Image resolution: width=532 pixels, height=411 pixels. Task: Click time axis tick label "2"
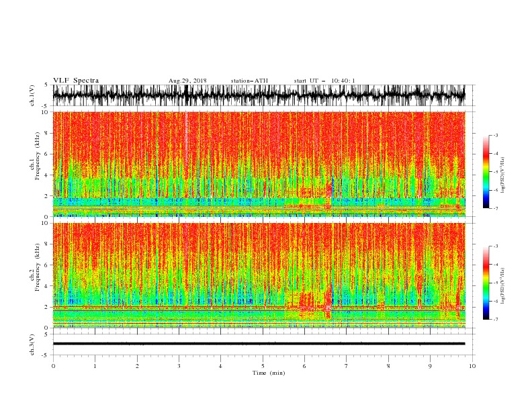(137, 366)
